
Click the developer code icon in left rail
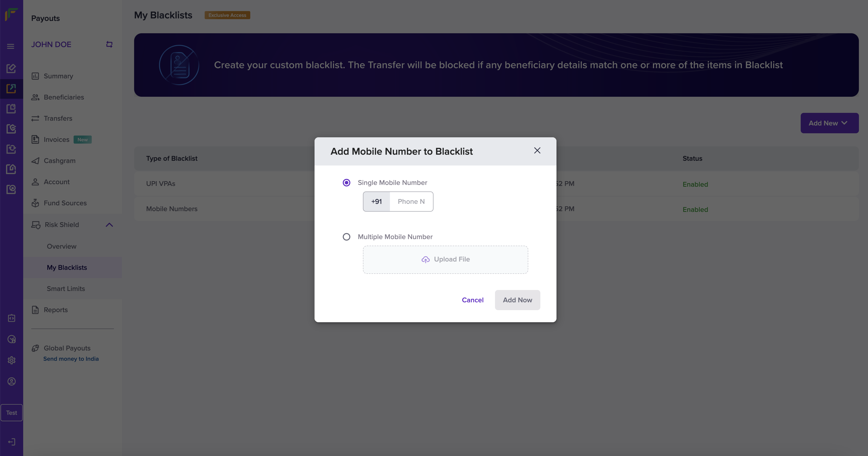pos(11,318)
